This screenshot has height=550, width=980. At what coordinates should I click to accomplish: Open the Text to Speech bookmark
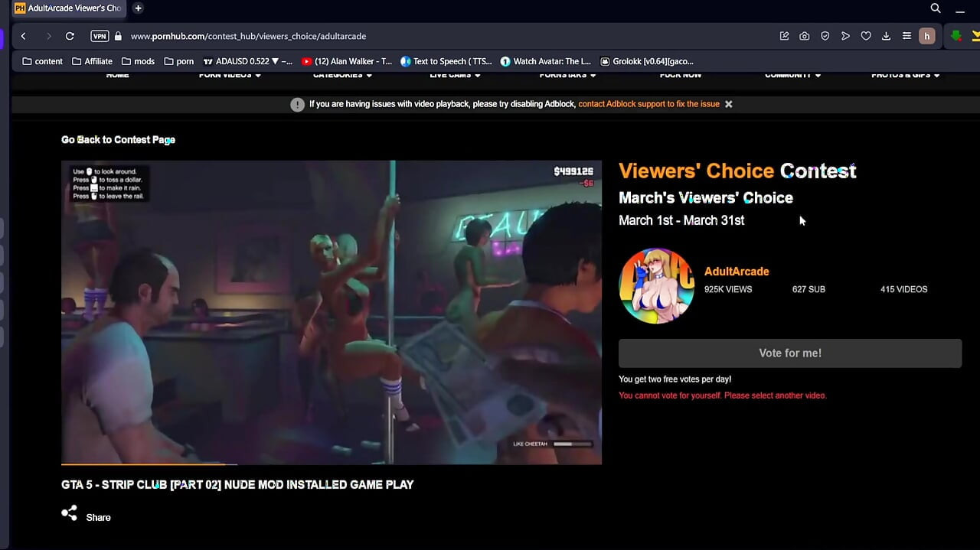pos(446,61)
